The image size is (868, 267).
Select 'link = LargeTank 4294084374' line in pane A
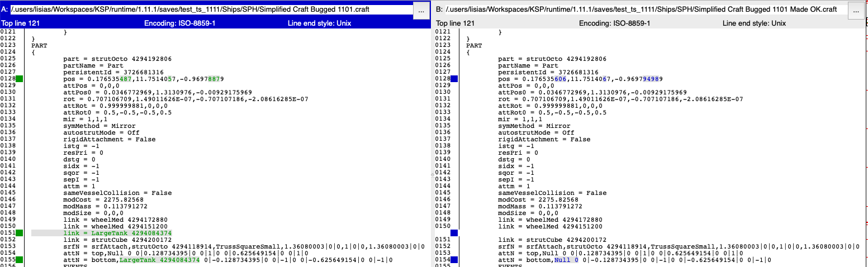(x=118, y=233)
